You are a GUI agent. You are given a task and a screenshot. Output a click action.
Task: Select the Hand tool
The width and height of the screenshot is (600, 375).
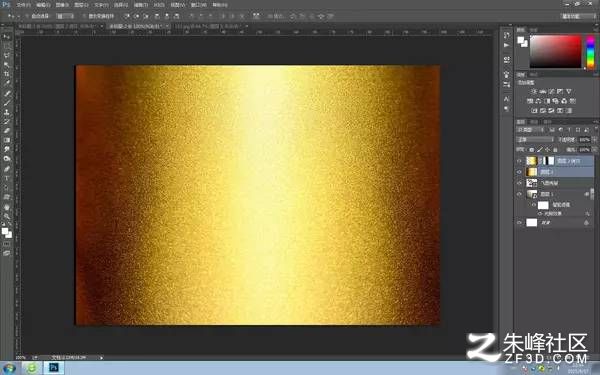point(7,207)
